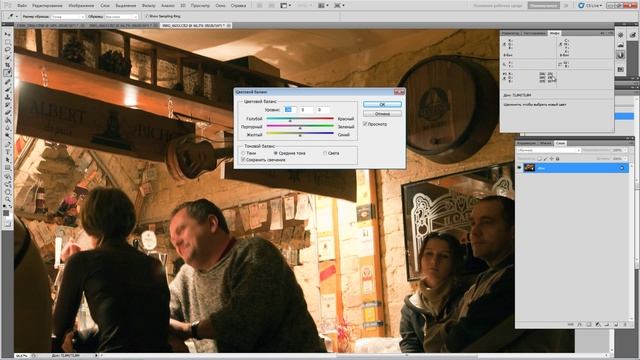
Task: Open the Образец sample dropdown
Action: click(x=121, y=16)
